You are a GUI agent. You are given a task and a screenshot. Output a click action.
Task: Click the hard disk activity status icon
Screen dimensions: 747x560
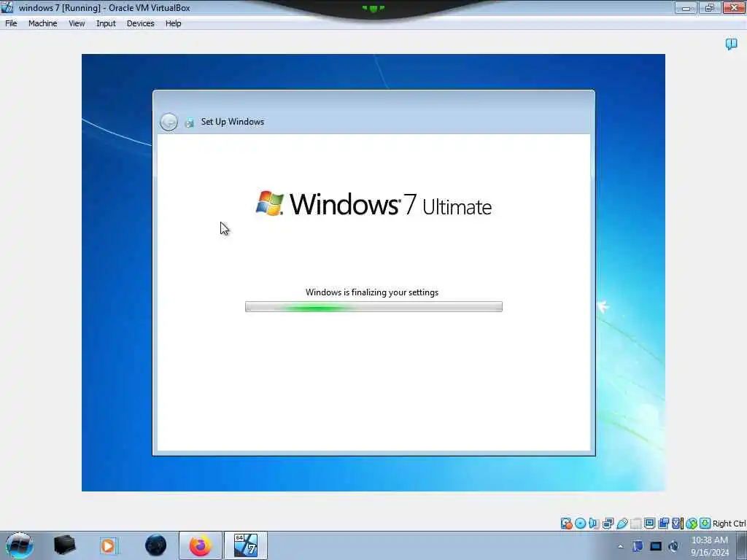pos(566,524)
